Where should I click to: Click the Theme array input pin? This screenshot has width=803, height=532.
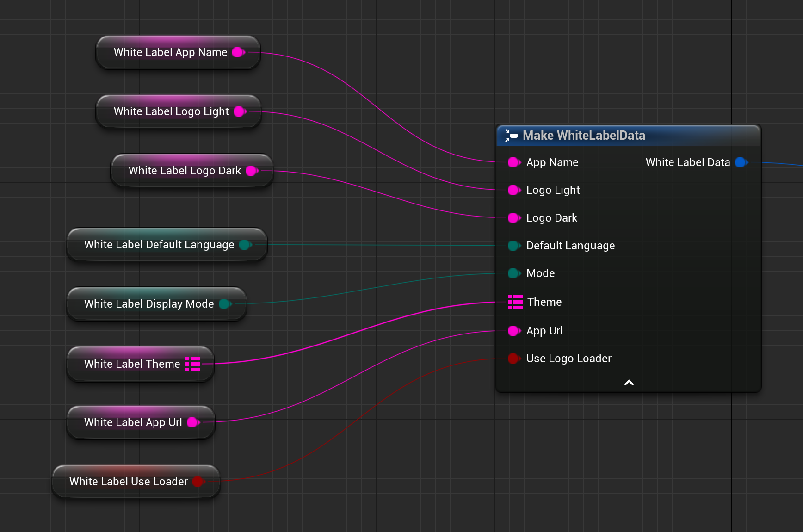tap(515, 302)
